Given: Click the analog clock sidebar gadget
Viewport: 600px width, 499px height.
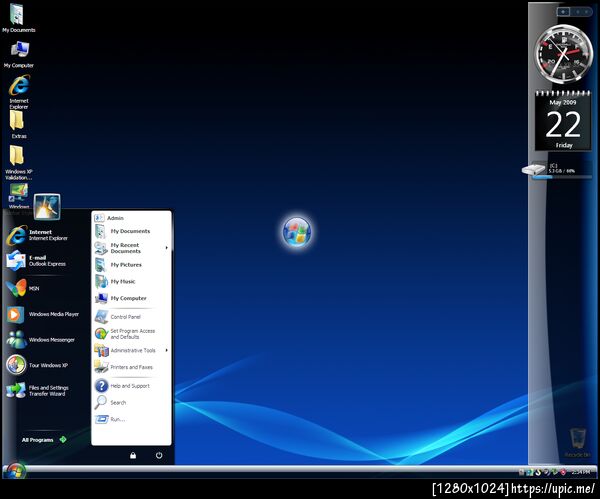Looking at the screenshot, I should (x=563, y=54).
